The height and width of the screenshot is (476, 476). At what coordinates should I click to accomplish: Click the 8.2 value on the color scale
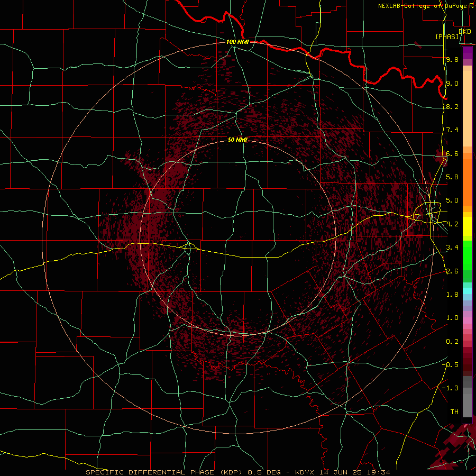point(452,106)
